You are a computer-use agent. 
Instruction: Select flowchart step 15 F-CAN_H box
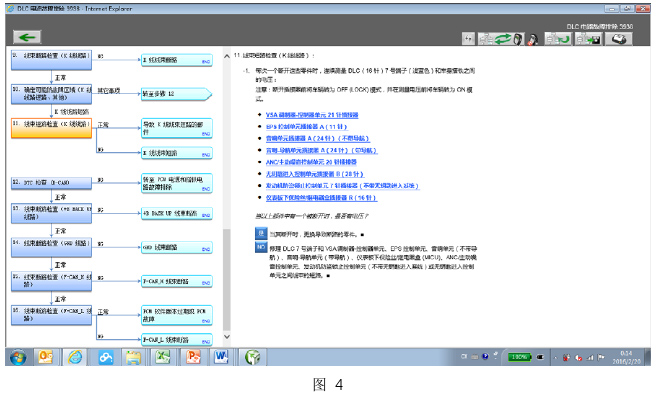coord(51,282)
